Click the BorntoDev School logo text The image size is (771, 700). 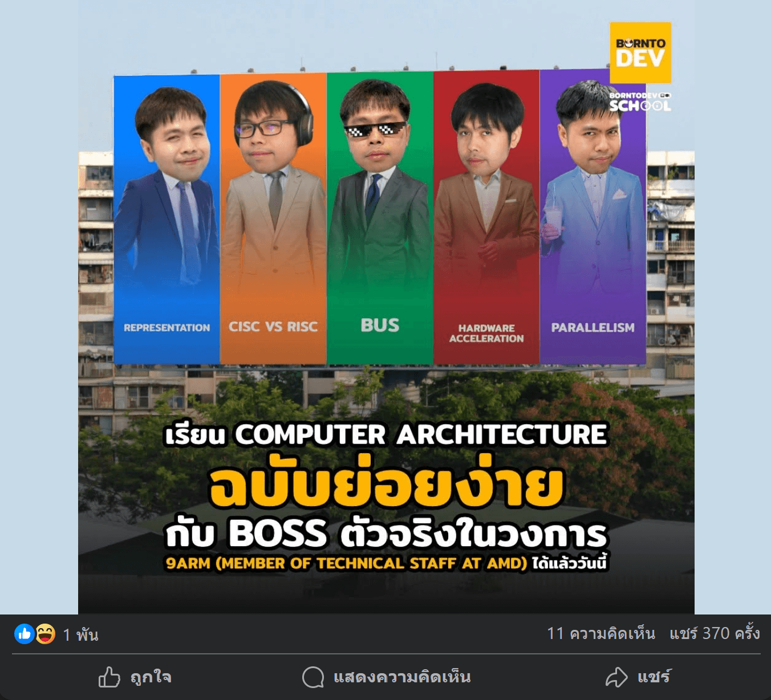[x=640, y=102]
